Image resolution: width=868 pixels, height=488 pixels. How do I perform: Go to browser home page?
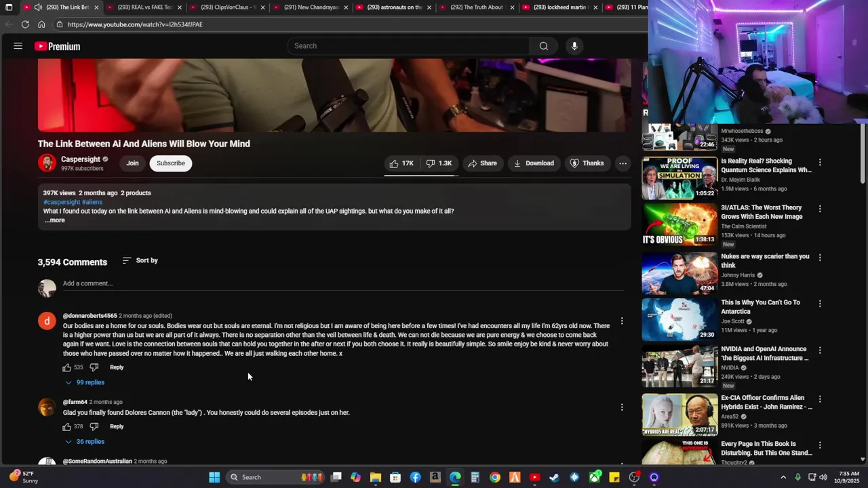[x=41, y=24]
